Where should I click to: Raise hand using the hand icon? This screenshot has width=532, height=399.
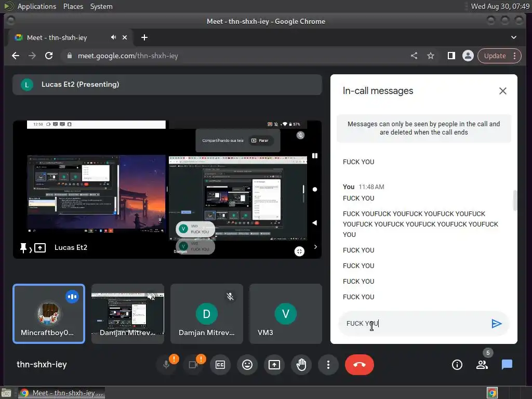coord(301,365)
